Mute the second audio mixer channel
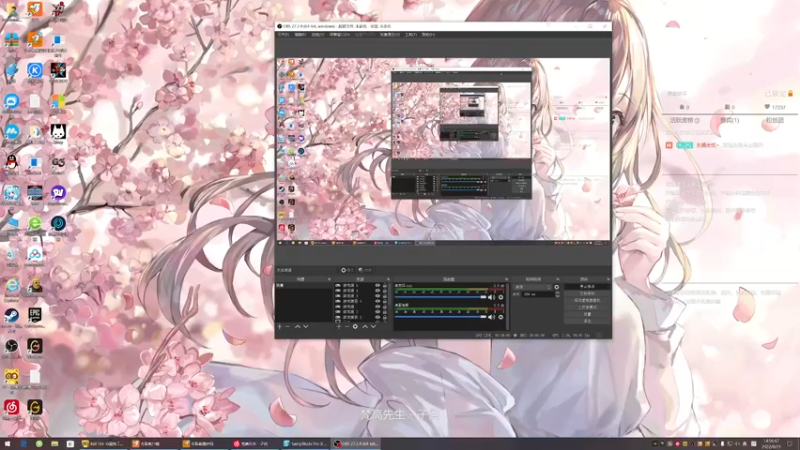Viewport: 800px width, 450px height. (x=491, y=317)
